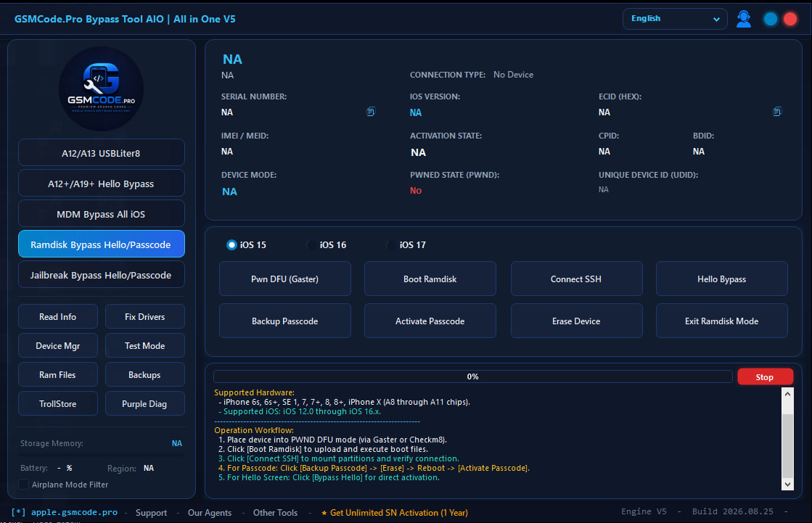Viewport: 812px width, 523px height.
Task: Enable the Airplane Mode Filter checkbox
Action: point(23,484)
